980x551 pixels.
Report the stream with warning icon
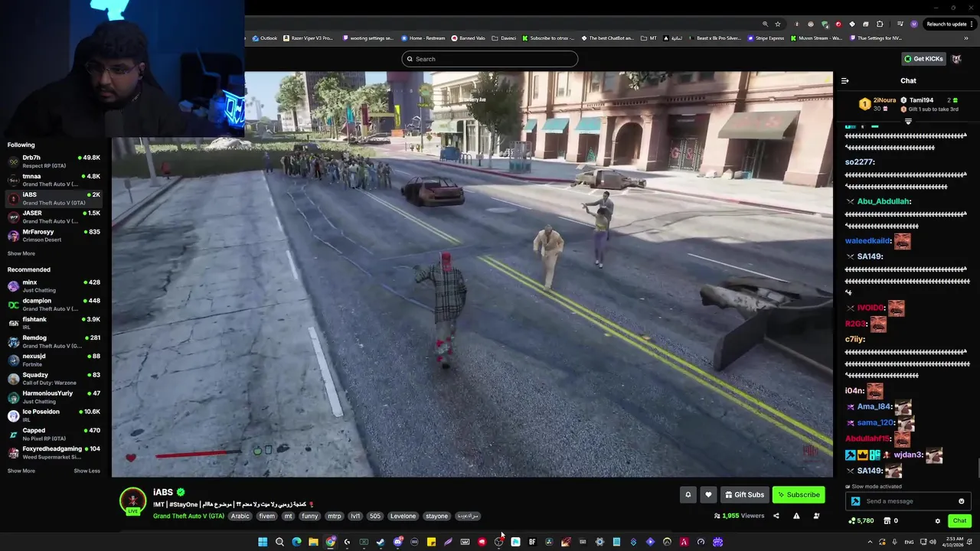(x=796, y=516)
